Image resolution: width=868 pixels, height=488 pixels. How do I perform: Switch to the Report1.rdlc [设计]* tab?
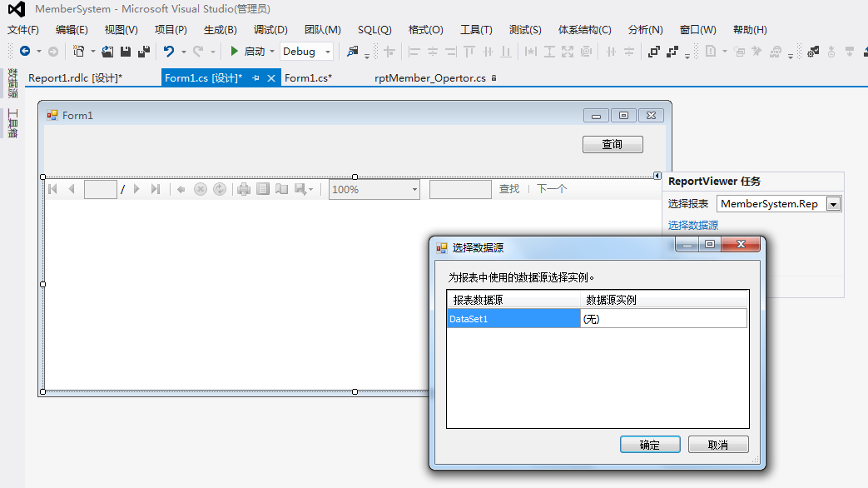75,78
